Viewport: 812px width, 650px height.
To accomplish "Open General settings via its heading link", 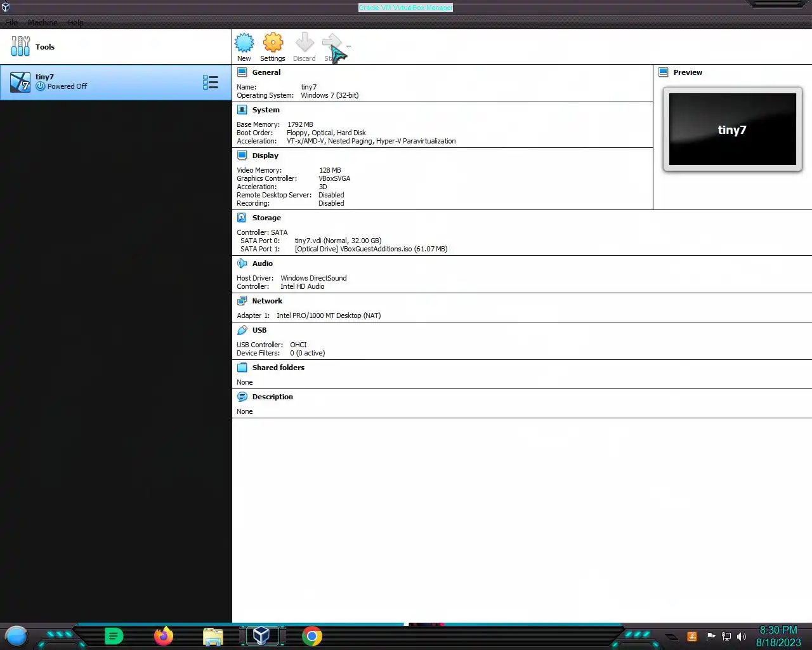I will point(266,72).
